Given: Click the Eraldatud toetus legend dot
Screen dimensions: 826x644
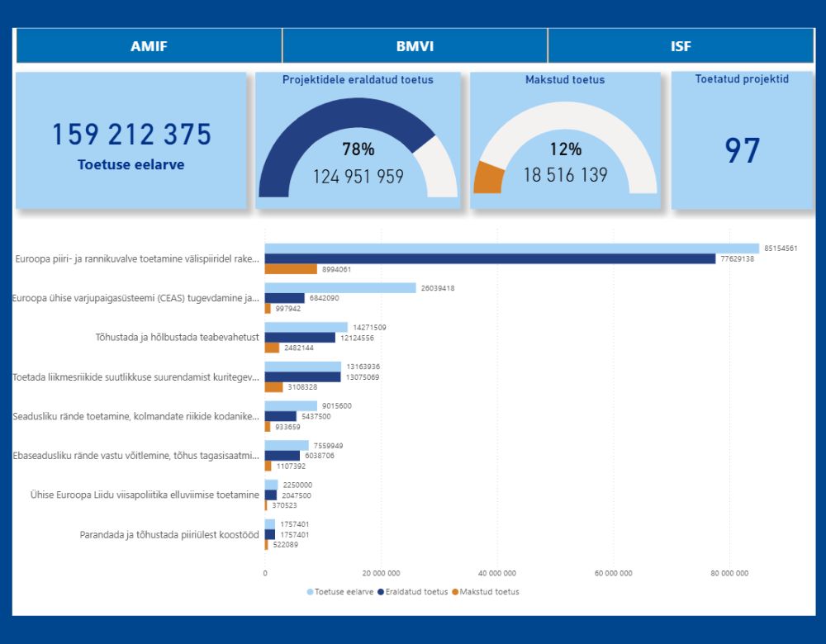Looking at the screenshot, I should tap(381, 592).
